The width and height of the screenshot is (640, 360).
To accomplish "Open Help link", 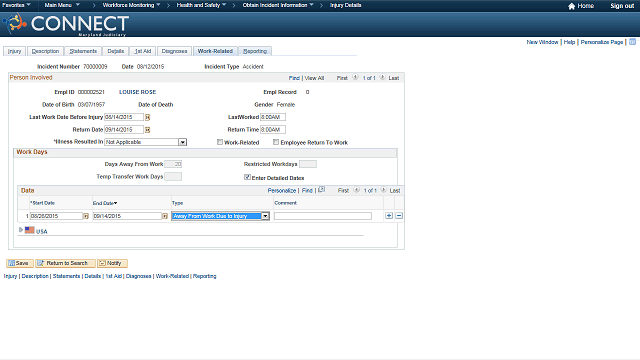I will pos(569,42).
